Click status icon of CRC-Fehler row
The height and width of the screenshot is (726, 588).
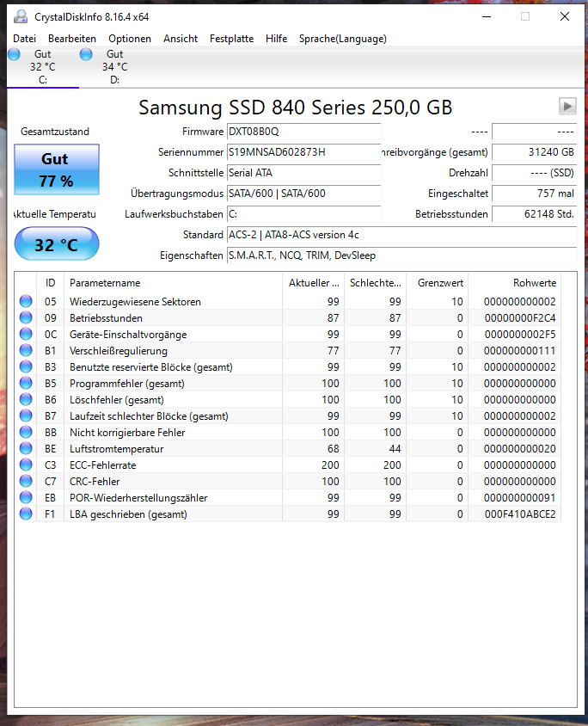click(26, 481)
